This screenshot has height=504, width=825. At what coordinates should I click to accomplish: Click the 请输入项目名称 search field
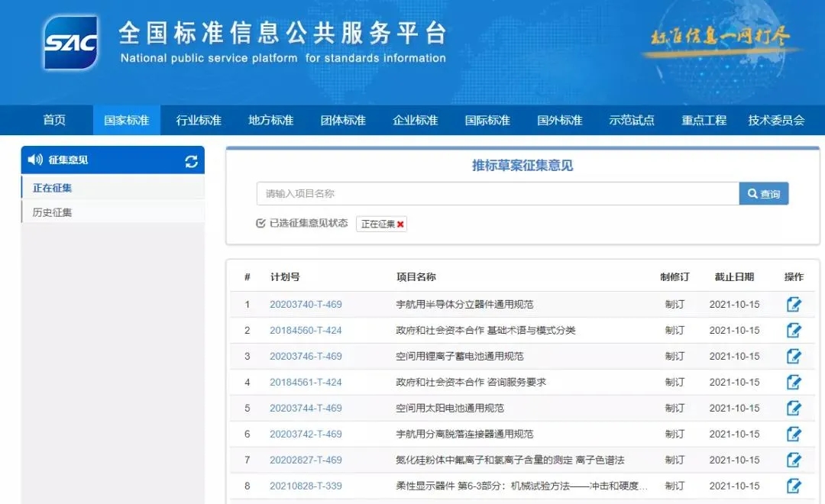pyautogui.click(x=497, y=194)
